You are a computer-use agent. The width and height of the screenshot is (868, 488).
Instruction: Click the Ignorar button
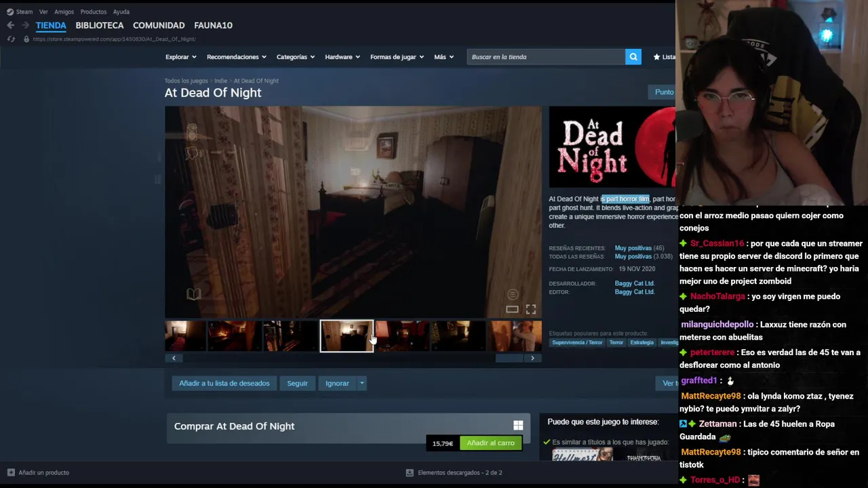click(x=337, y=384)
